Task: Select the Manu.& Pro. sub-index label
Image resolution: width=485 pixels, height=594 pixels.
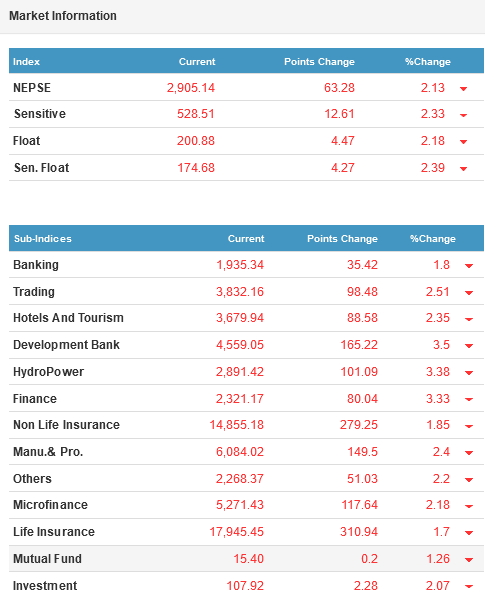Action: tap(48, 452)
